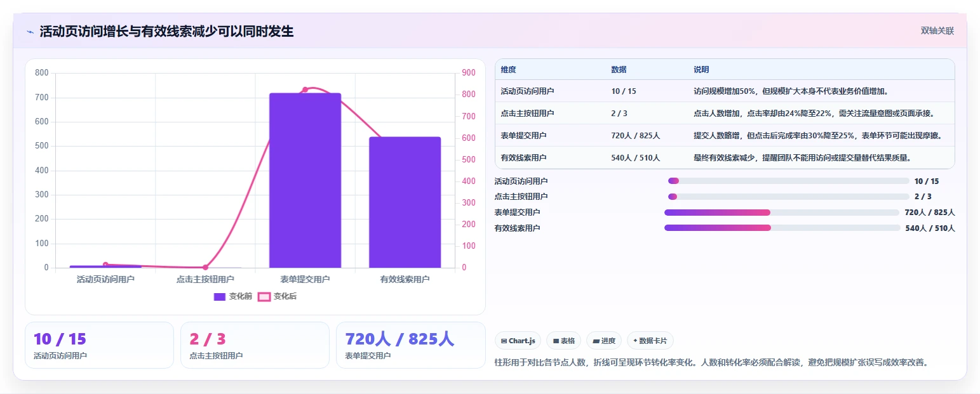The height and width of the screenshot is (394, 980).
Task: Click the 540人 / 510人 value in the table
Action: pos(636,158)
